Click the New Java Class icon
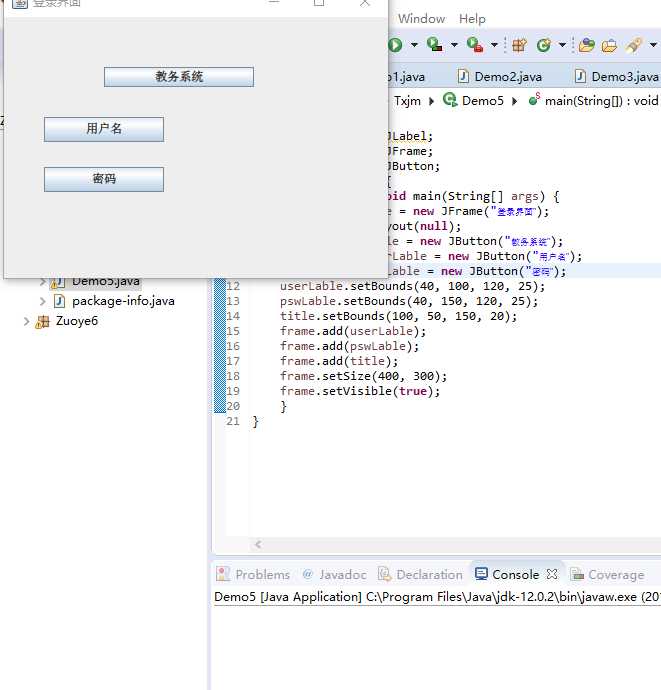661x690 pixels. point(544,45)
